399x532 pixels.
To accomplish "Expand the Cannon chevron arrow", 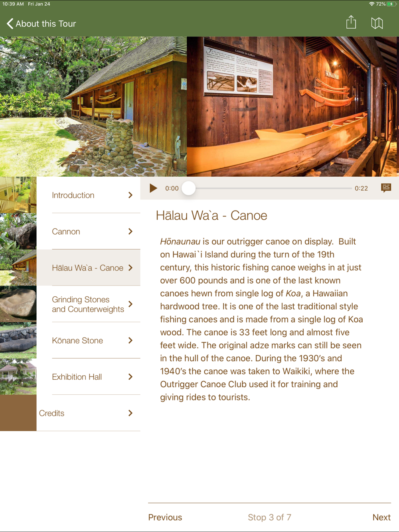I will [130, 231].
